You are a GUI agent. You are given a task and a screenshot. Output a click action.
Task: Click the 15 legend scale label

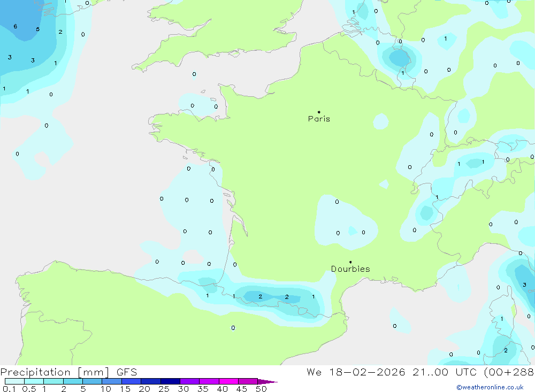125,389
